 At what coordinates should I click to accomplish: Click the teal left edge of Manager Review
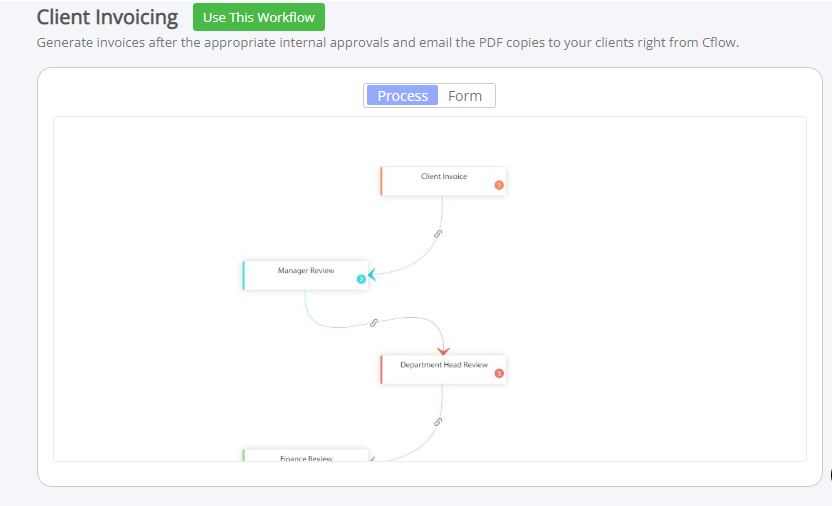click(x=244, y=275)
